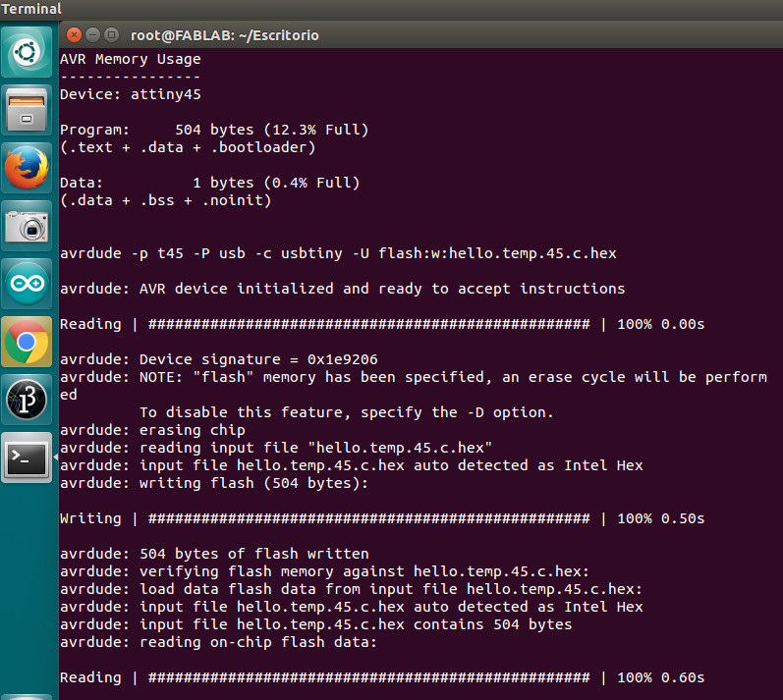Click the 'Device: attiny45' line

click(131, 94)
